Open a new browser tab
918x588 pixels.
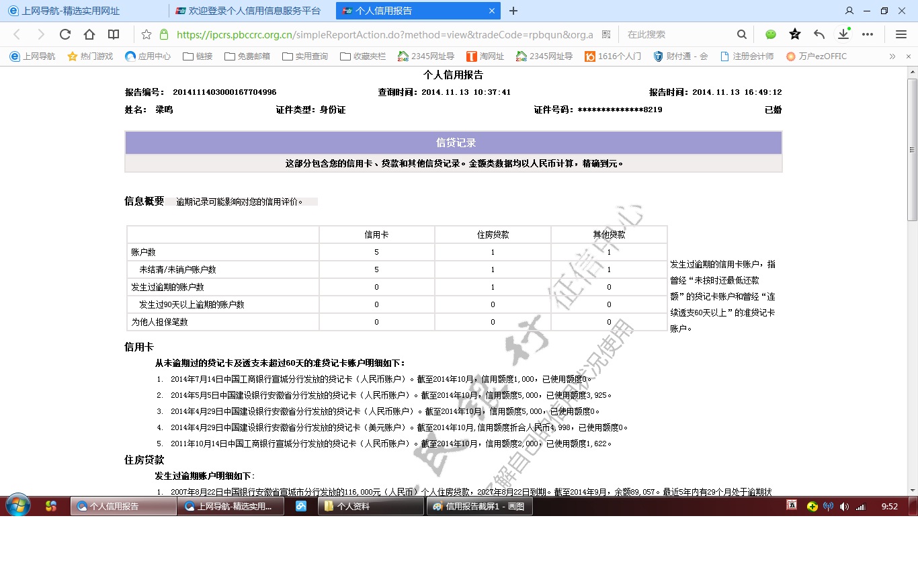[513, 11]
